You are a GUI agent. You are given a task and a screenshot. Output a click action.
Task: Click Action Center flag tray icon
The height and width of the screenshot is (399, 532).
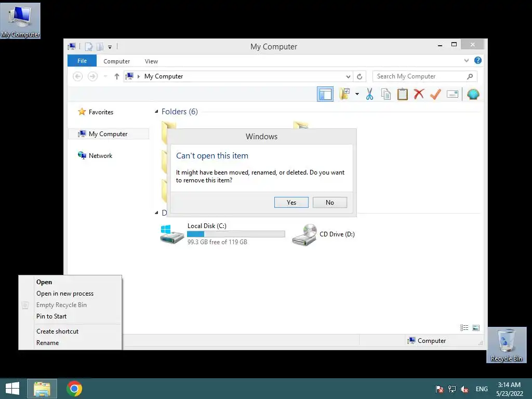click(x=440, y=389)
